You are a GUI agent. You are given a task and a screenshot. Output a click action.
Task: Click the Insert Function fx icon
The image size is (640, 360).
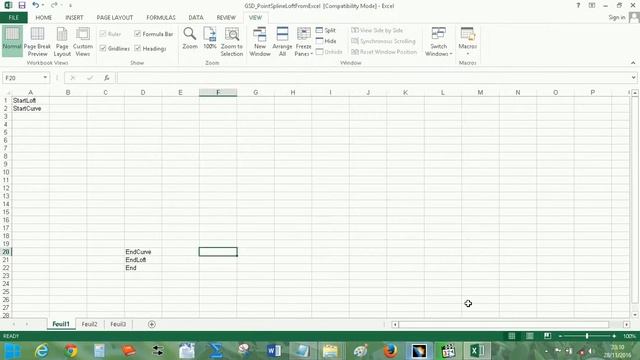107,78
